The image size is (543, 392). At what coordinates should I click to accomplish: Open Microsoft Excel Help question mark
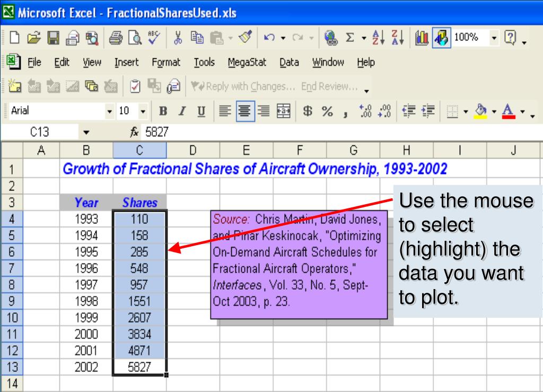(x=511, y=38)
